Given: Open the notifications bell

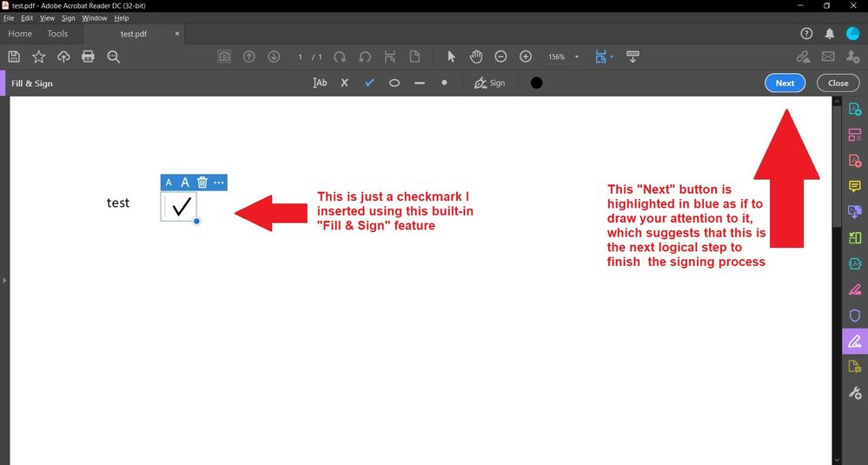Looking at the screenshot, I should coord(829,34).
